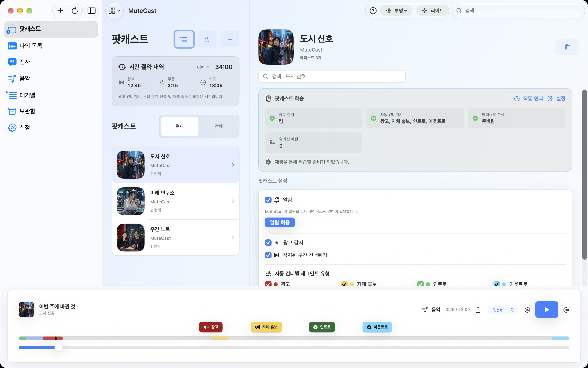Click the refresh icon in the window toolbar
588x368 pixels.
[x=75, y=10]
